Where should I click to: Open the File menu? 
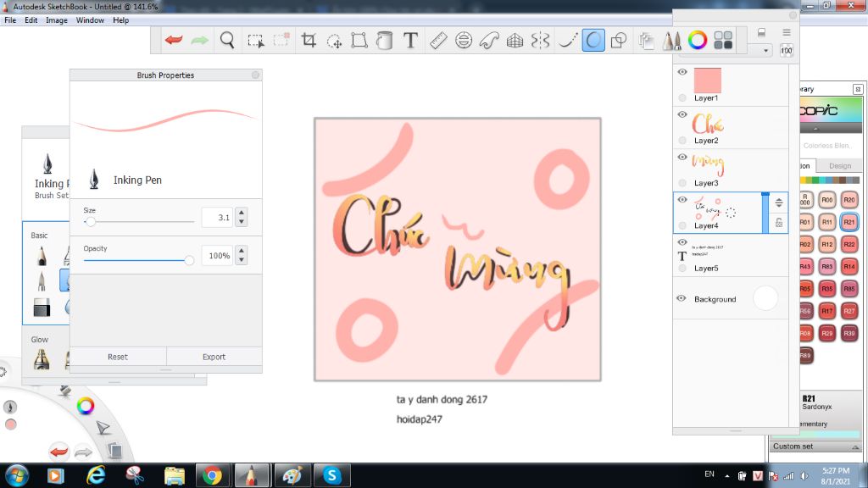(x=10, y=20)
